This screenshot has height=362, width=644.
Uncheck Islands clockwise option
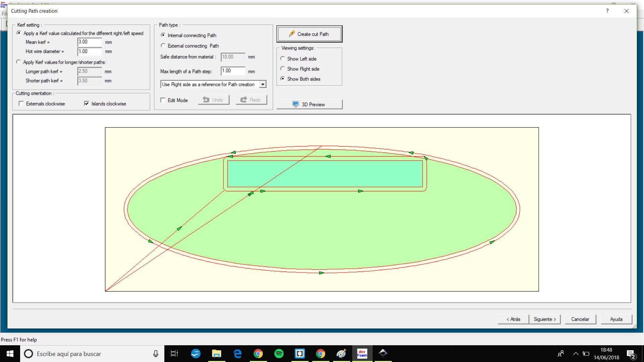[x=87, y=104]
